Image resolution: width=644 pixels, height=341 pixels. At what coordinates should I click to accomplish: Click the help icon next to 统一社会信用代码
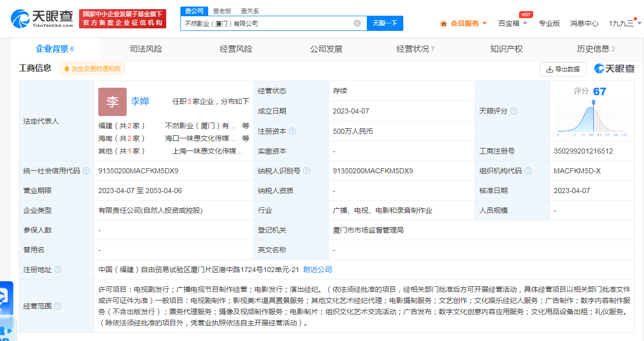pyautogui.click(x=86, y=171)
